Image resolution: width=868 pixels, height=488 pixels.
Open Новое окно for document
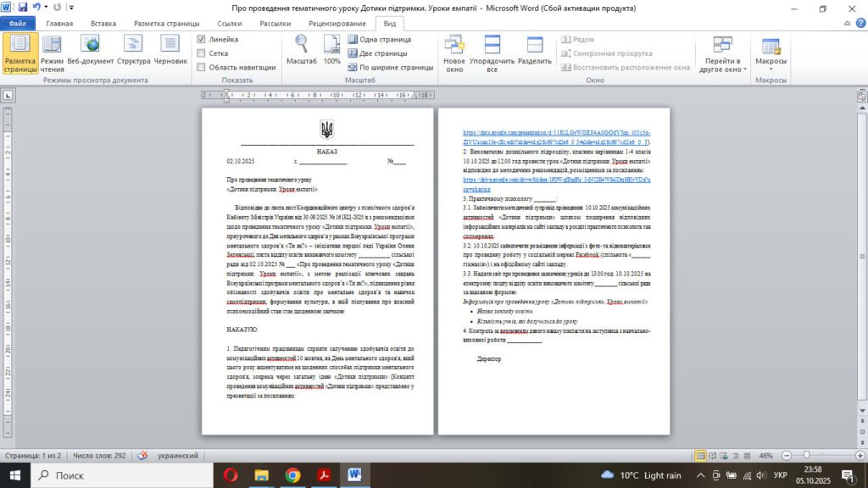pos(454,54)
